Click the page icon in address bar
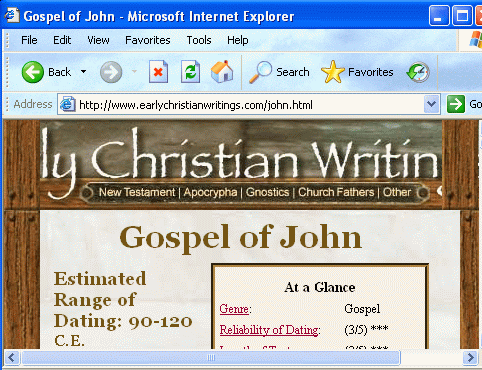482x370 pixels. click(67, 105)
